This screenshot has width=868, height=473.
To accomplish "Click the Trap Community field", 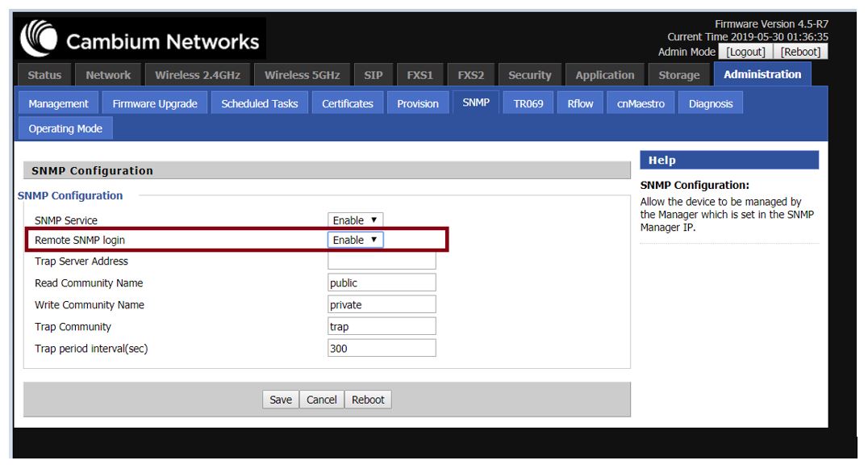I will tap(382, 326).
